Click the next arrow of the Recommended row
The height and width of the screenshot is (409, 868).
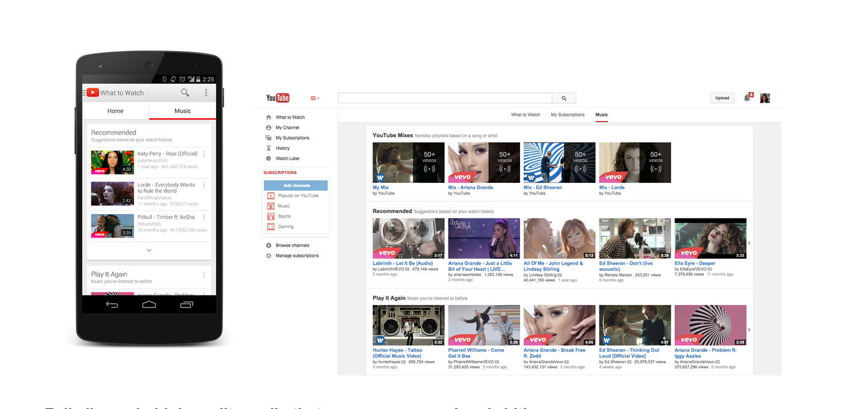749,242
